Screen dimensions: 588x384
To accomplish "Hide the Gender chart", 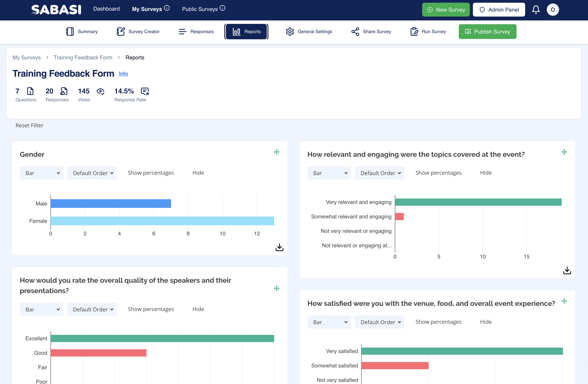I will 198,173.
